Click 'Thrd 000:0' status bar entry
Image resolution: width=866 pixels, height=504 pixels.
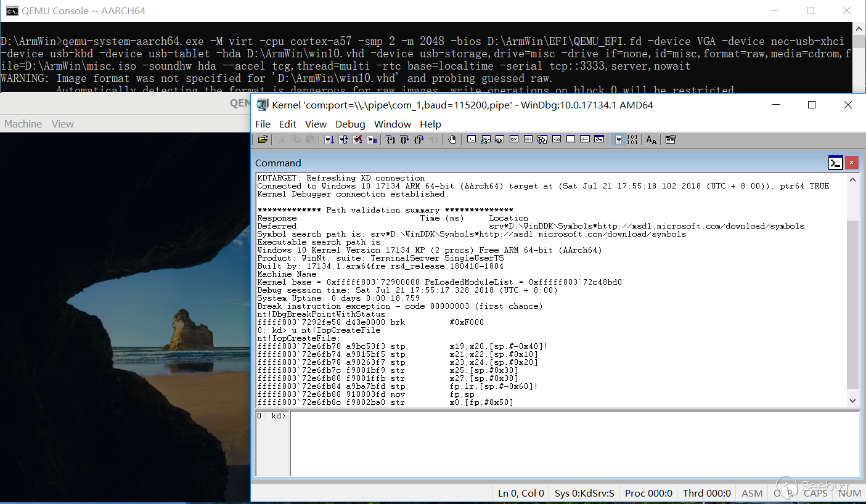tap(707, 493)
